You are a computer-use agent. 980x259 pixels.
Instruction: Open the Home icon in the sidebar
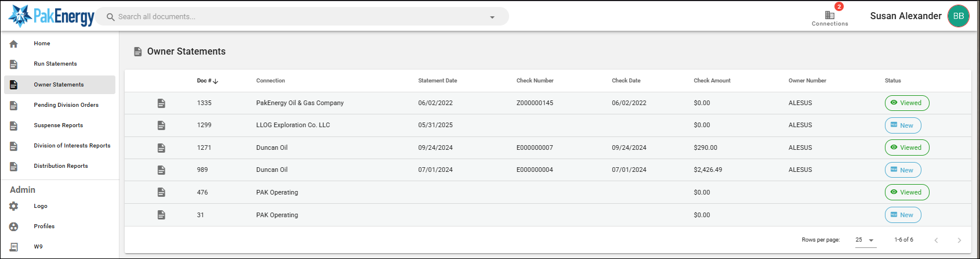pos(14,44)
